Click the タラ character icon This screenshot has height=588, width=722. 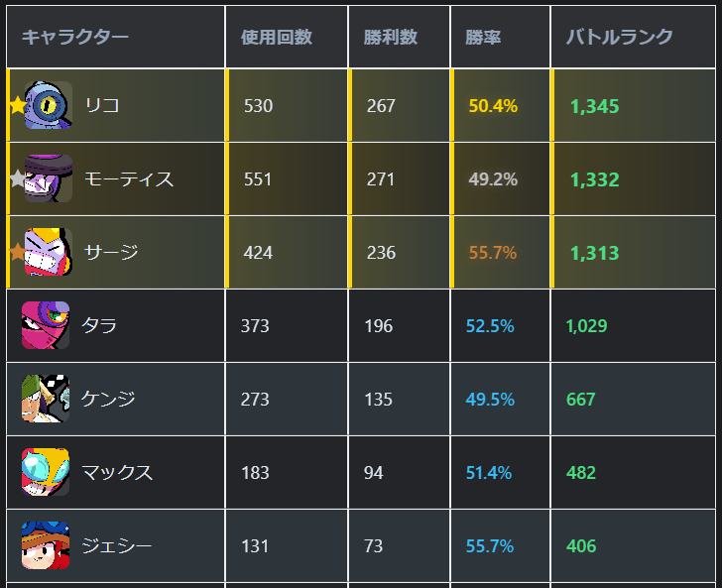(x=46, y=325)
